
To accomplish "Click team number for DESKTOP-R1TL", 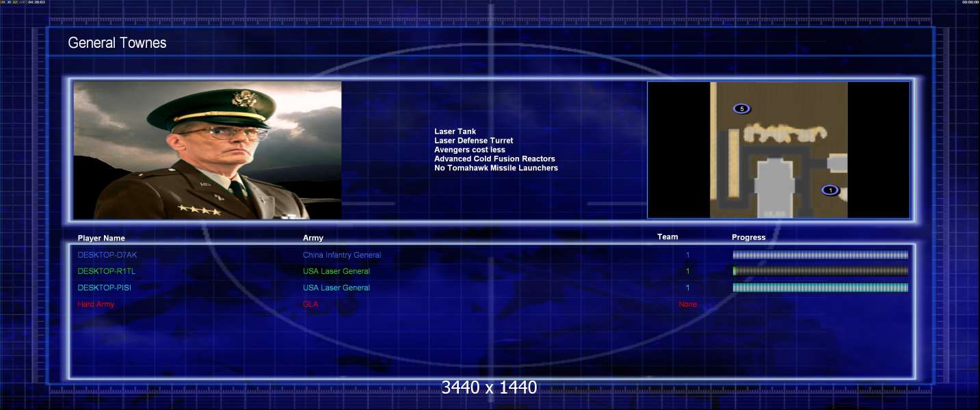I will [x=688, y=271].
